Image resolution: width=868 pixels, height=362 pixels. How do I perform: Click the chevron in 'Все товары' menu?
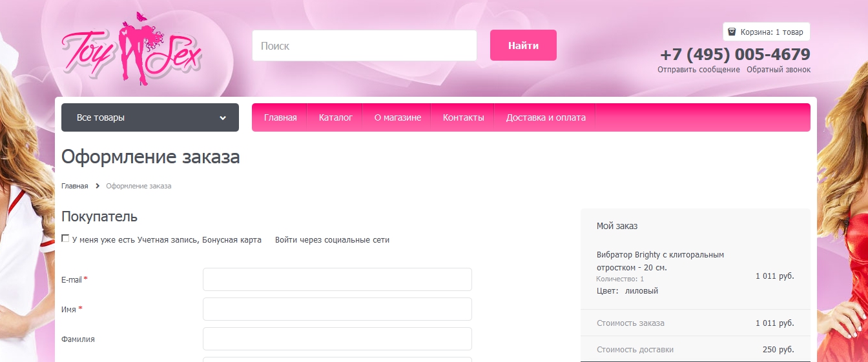click(223, 118)
